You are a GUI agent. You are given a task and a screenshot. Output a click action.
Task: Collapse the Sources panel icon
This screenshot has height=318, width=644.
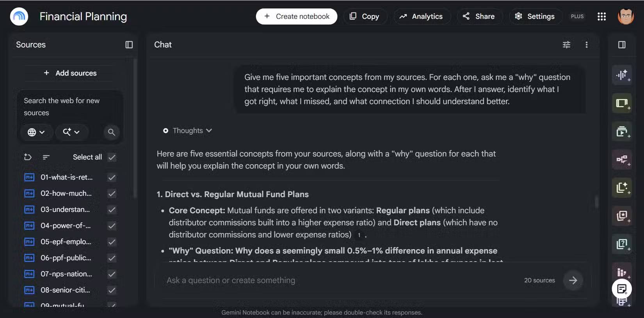coord(129,45)
